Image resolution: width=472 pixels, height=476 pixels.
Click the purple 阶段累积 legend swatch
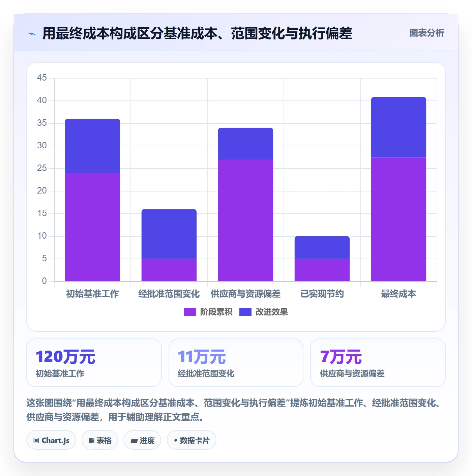(190, 312)
